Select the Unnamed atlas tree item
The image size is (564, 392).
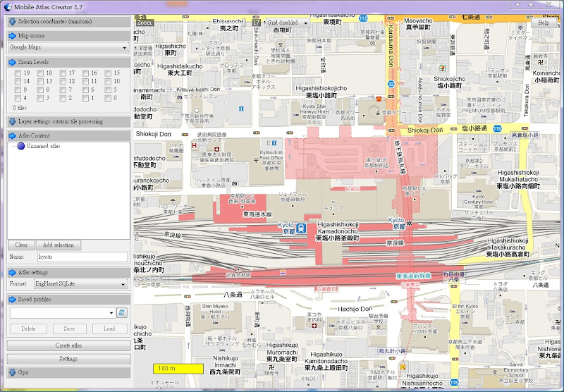click(x=43, y=146)
